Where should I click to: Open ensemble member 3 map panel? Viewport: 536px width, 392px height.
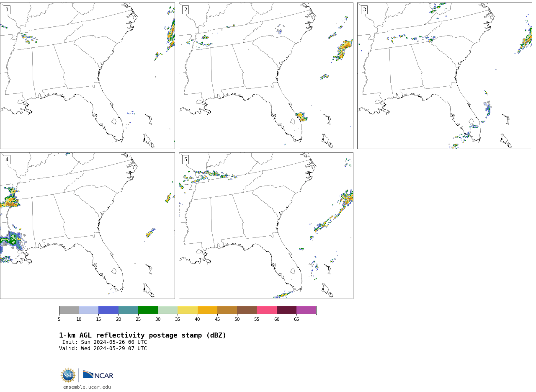(x=444, y=76)
